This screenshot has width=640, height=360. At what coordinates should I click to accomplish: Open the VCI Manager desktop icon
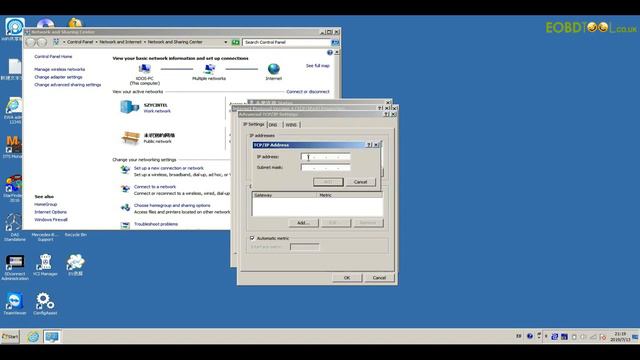pyautogui.click(x=45, y=264)
